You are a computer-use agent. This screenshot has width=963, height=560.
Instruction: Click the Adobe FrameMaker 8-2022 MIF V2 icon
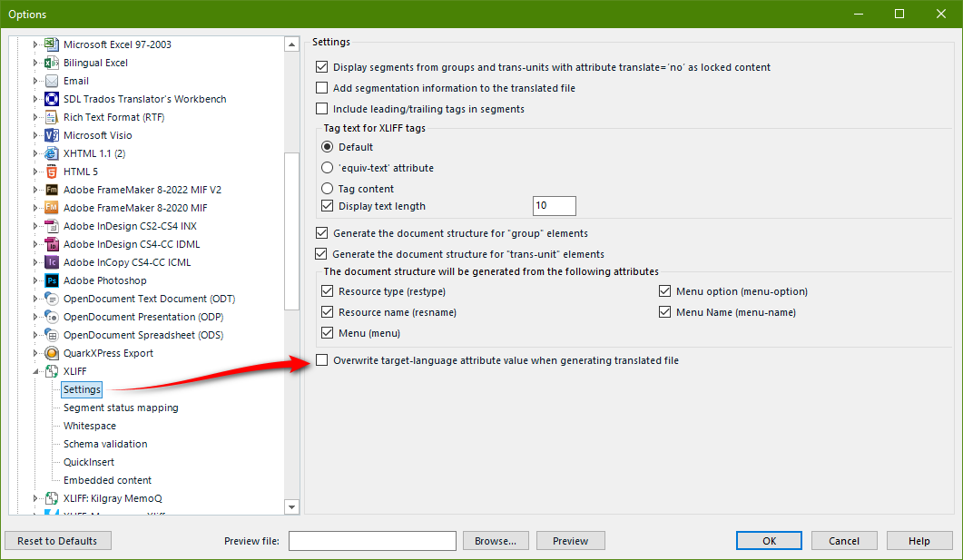click(x=53, y=190)
